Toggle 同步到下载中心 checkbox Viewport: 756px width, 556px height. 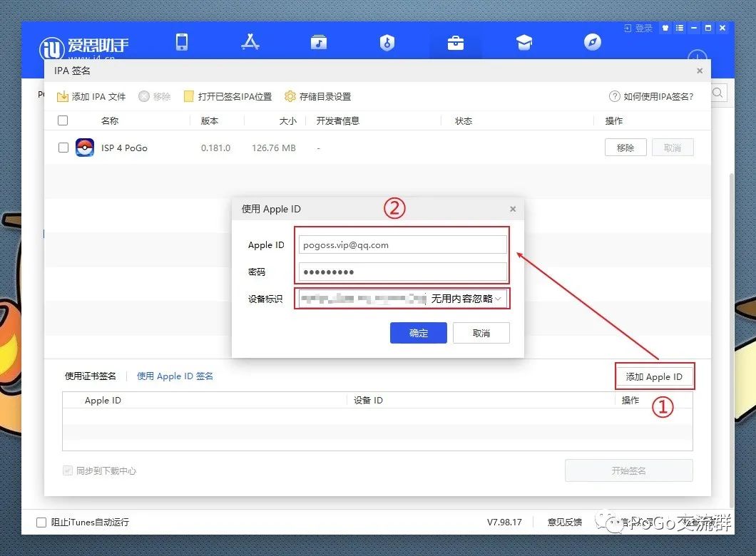(68, 470)
